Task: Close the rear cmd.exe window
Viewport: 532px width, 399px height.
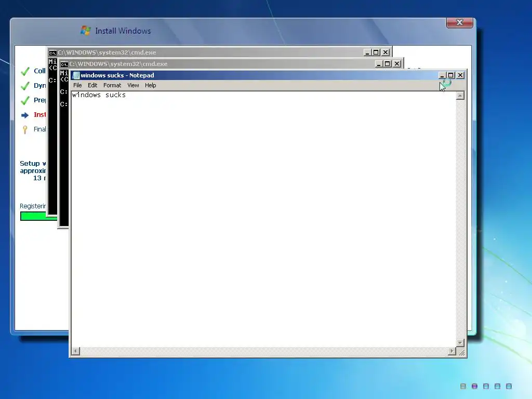Action: point(385,52)
